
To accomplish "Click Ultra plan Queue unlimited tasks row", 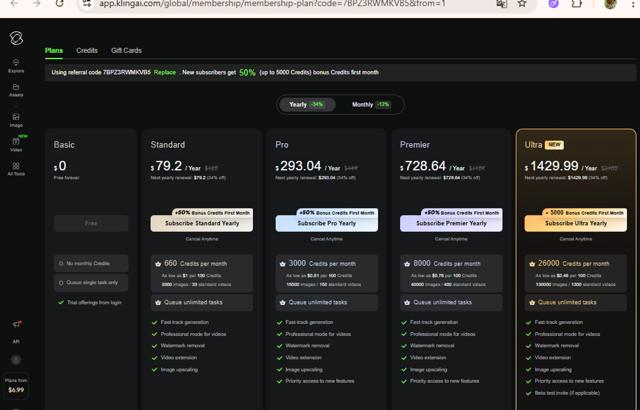I will pos(576,303).
